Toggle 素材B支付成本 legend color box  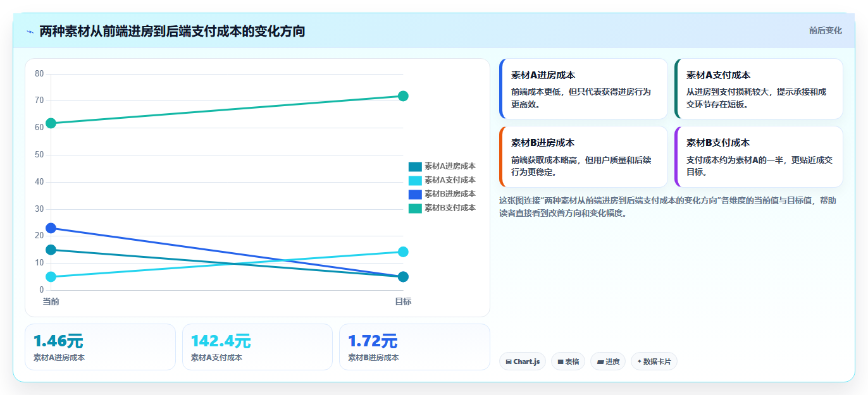click(x=415, y=209)
